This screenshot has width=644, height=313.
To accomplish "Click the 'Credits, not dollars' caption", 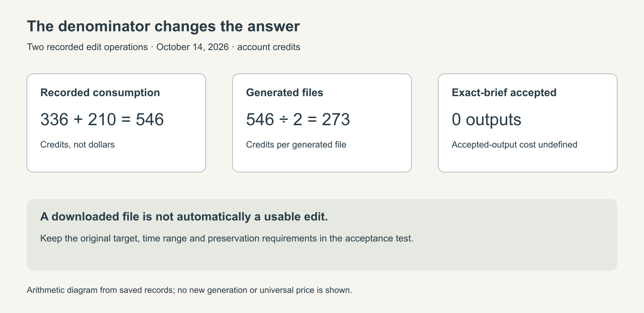I will [77, 144].
